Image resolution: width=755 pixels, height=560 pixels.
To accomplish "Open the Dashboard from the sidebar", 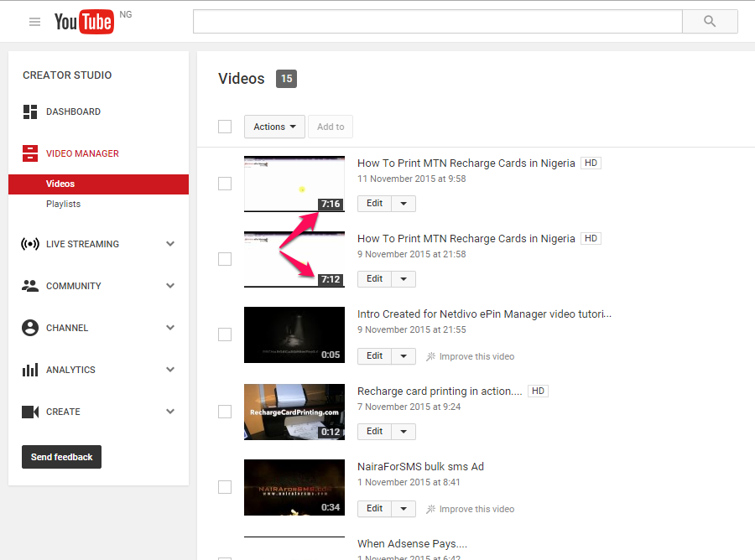I will pos(31,111).
